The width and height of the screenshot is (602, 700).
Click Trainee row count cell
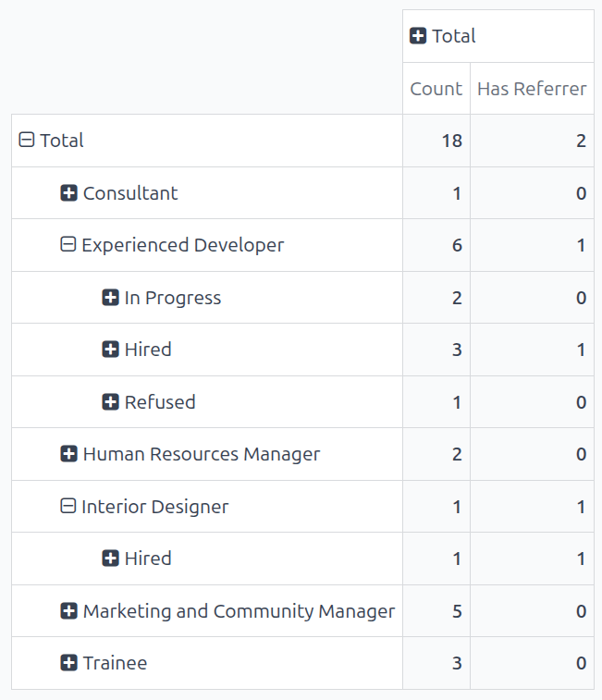(x=436, y=663)
